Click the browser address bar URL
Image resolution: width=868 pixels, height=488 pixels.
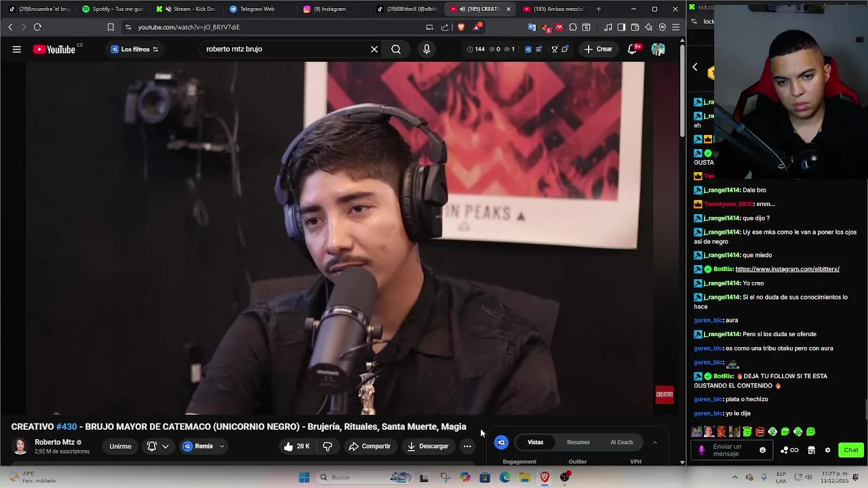pyautogui.click(x=189, y=27)
